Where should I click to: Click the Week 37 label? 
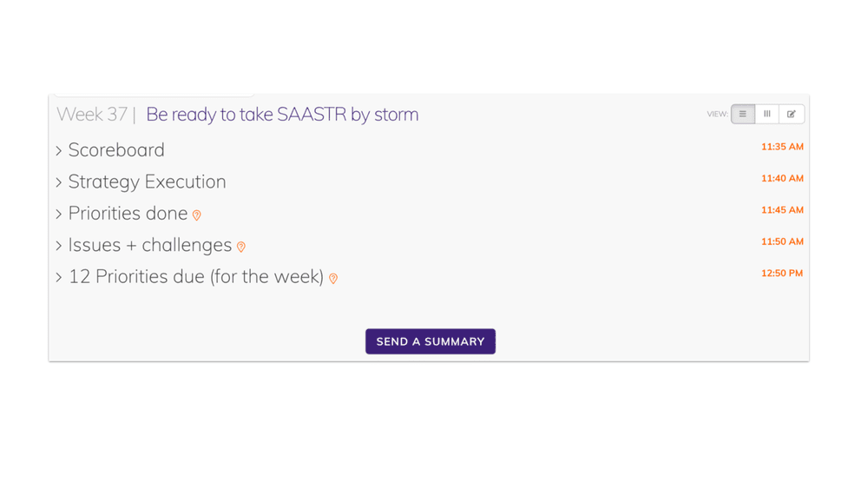pos(92,114)
